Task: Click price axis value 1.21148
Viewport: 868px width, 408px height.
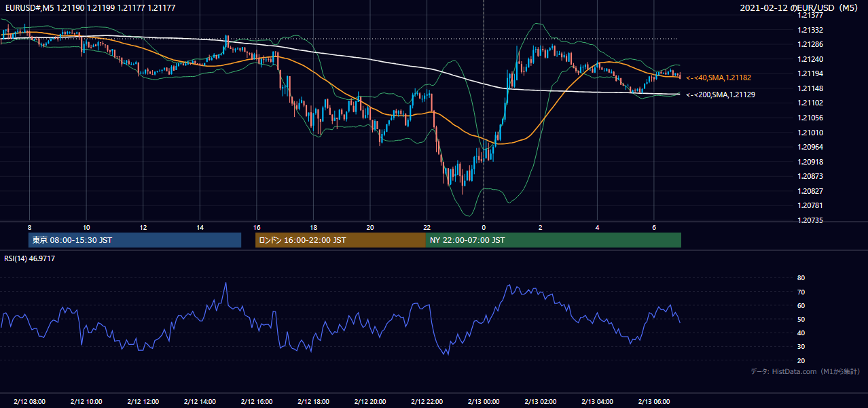Action: click(810, 88)
